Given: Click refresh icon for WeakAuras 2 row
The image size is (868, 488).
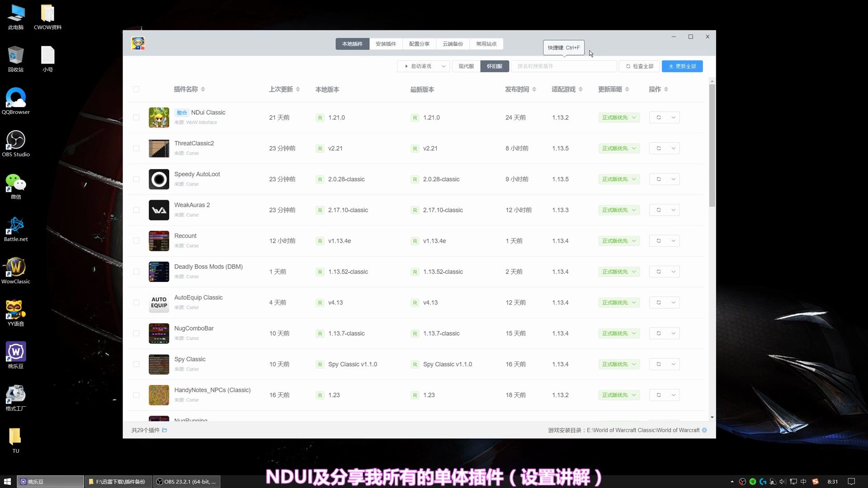Looking at the screenshot, I should click(659, 210).
